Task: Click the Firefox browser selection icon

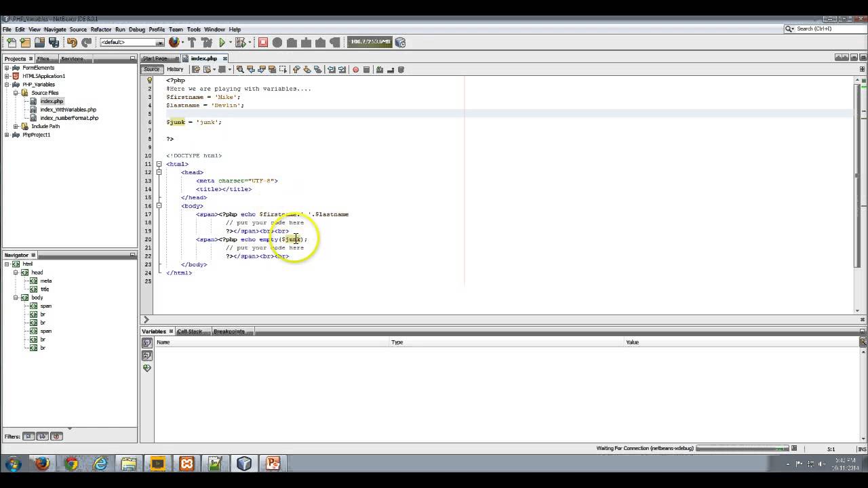Action: point(175,42)
